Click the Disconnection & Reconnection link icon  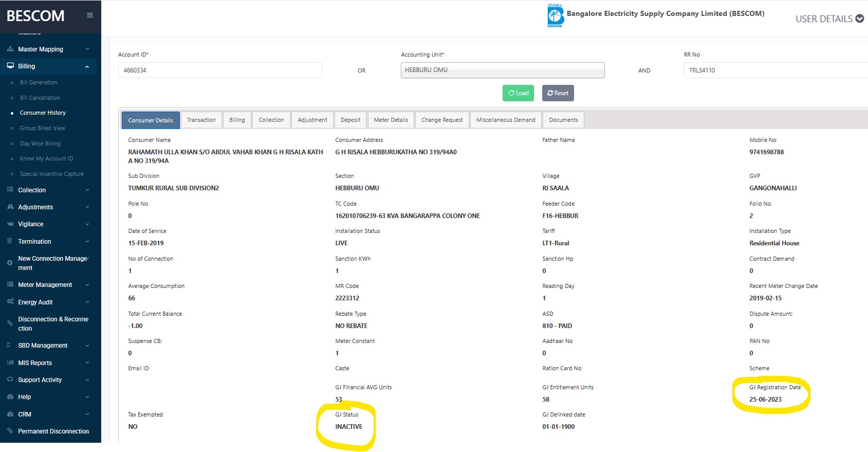[x=10, y=323]
